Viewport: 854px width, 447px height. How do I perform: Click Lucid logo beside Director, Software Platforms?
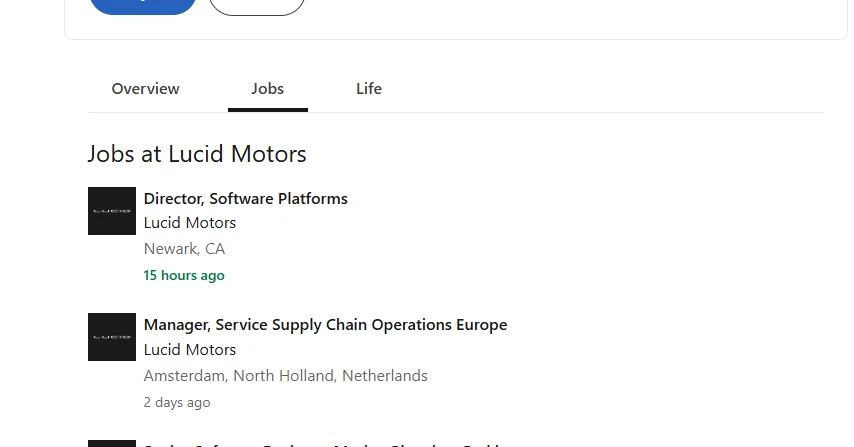pos(112,211)
